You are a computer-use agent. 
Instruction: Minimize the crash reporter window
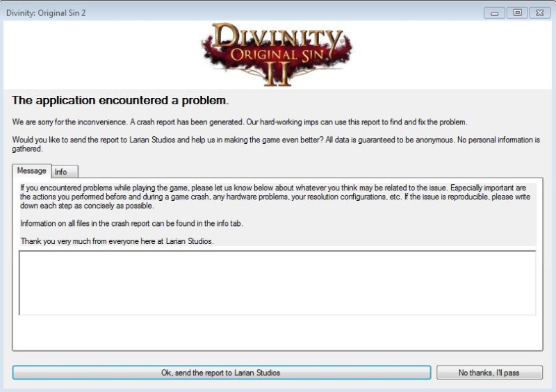point(494,13)
